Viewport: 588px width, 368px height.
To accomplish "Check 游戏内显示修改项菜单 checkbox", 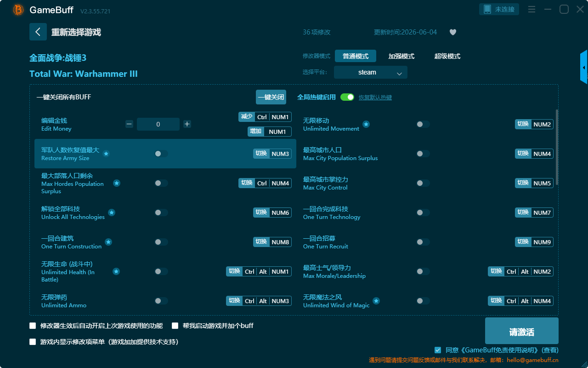I will [x=33, y=342].
